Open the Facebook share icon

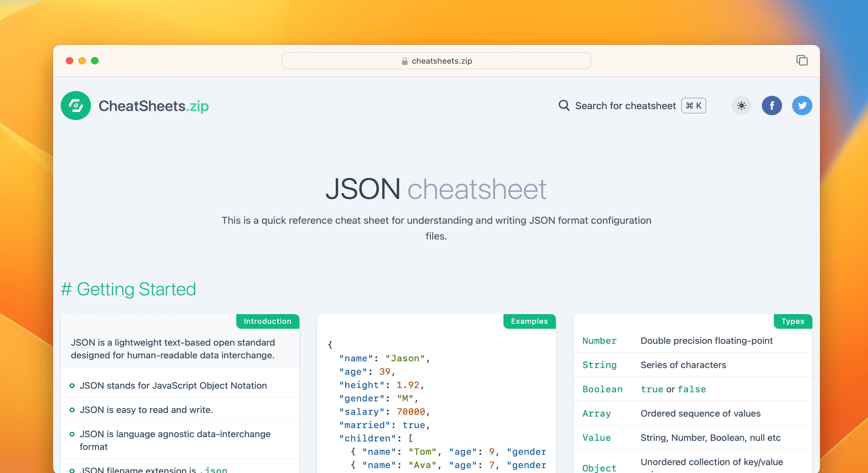click(x=772, y=106)
